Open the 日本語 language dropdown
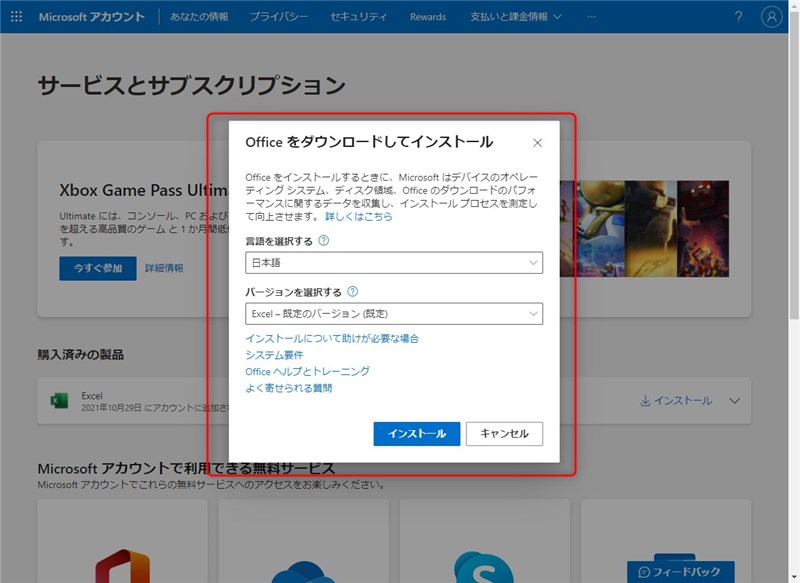 (394, 263)
